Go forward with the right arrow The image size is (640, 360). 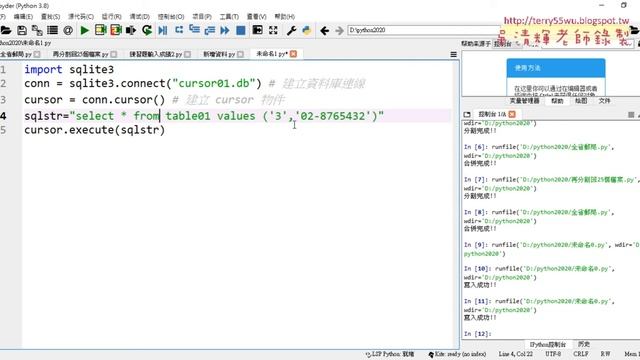pos(339,30)
